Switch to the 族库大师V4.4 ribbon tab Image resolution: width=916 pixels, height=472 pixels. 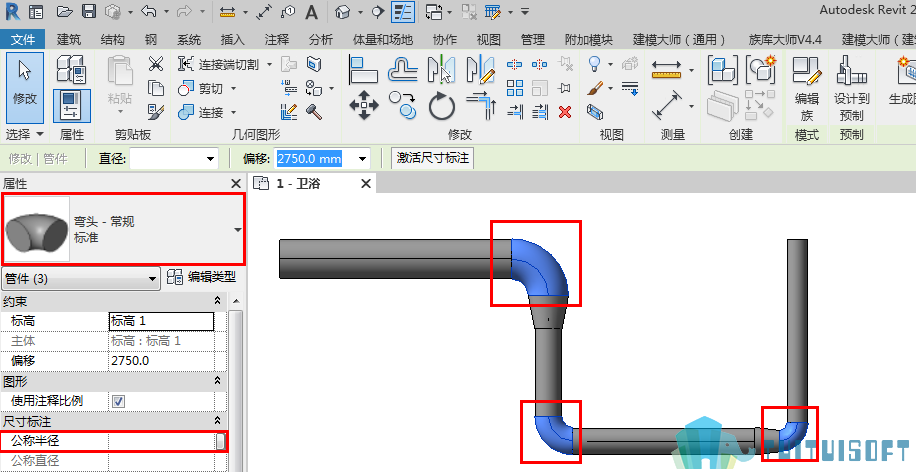(785, 39)
